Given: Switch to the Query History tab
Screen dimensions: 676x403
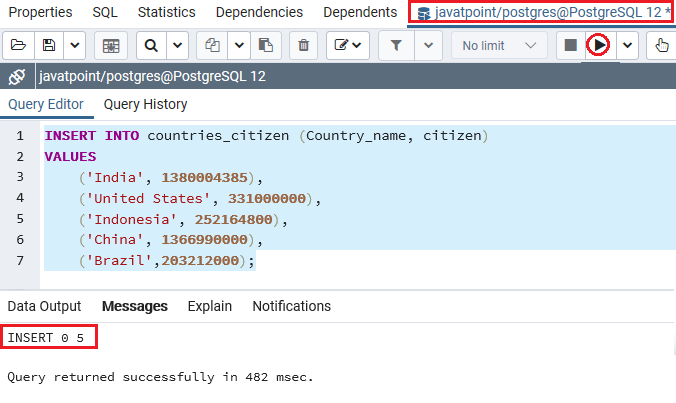Looking at the screenshot, I should (145, 104).
